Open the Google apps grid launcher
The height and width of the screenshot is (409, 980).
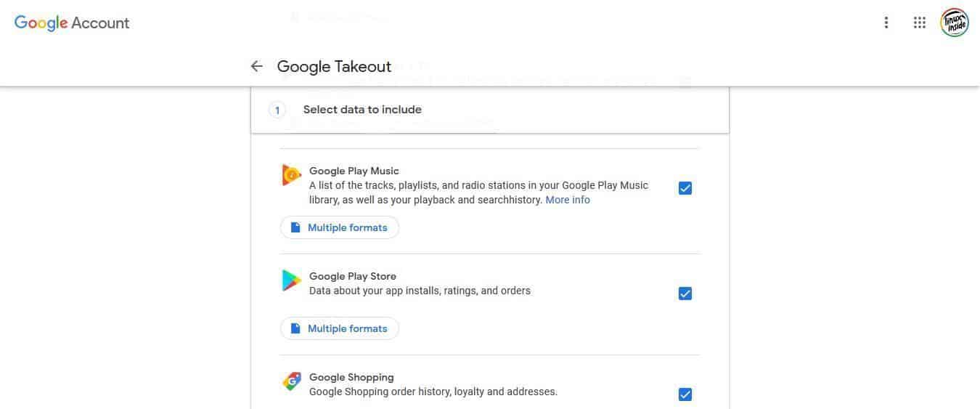click(x=920, y=23)
